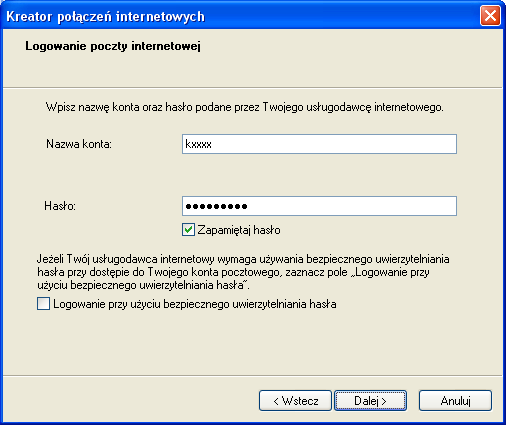Screen dimensions: 506x425
Task: Go back with the Wstecz button
Action: coord(295,400)
